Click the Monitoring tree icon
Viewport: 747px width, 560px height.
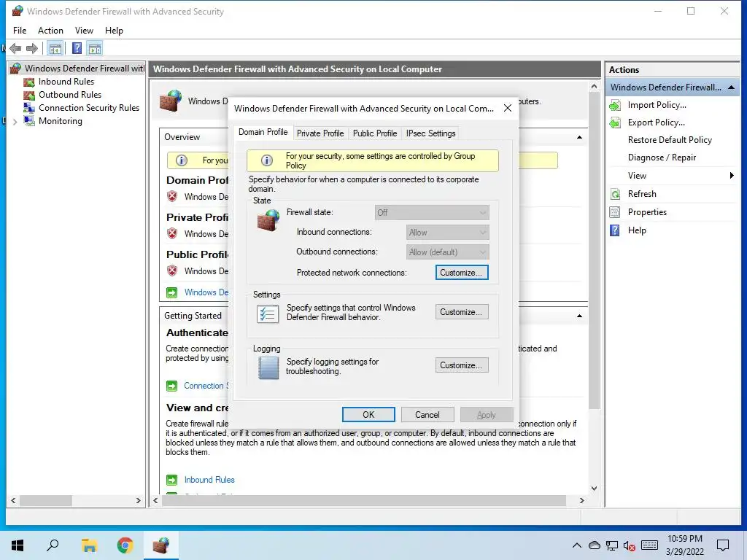(29, 121)
